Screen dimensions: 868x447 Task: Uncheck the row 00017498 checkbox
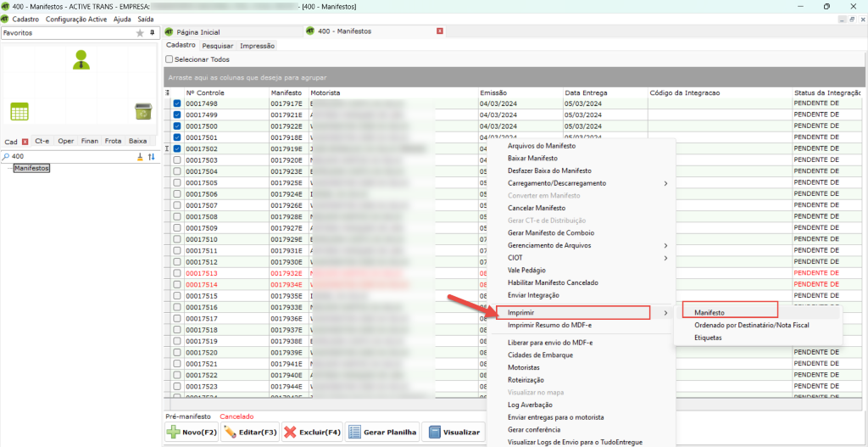(x=177, y=104)
